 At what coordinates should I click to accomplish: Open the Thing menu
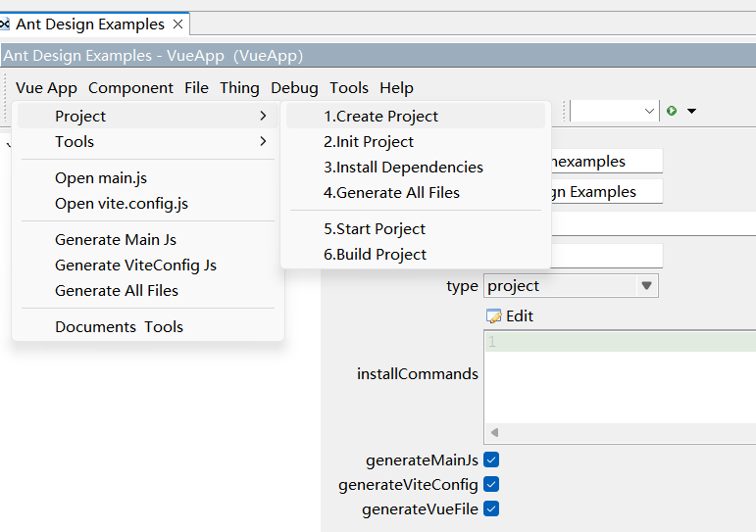pos(239,88)
